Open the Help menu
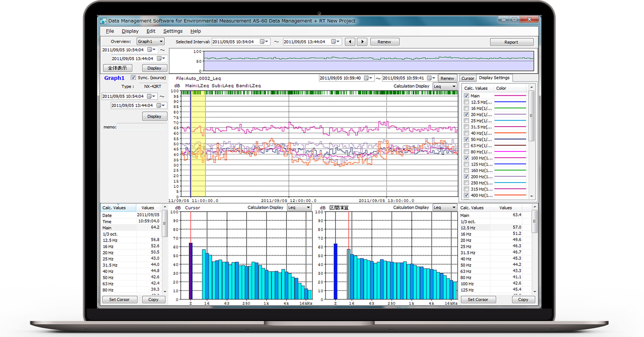This screenshot has width=644, height=337. tap(195, 31)
